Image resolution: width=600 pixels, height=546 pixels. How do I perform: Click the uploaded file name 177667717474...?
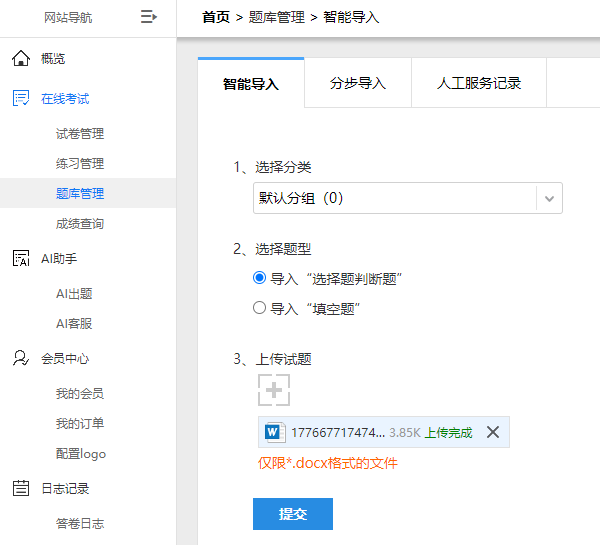(x=338, y=432)
